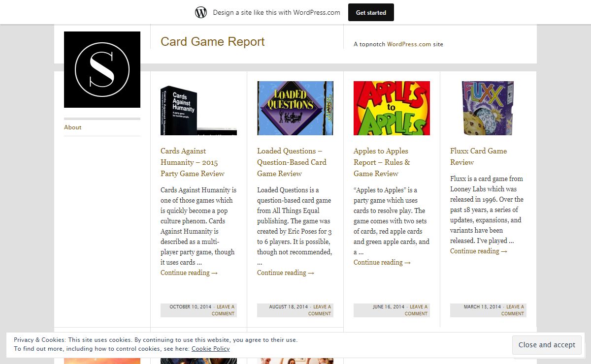Open Loaded Questions – Question-Based Card Game Review title
Screen dimensions: 591x364
292,162
